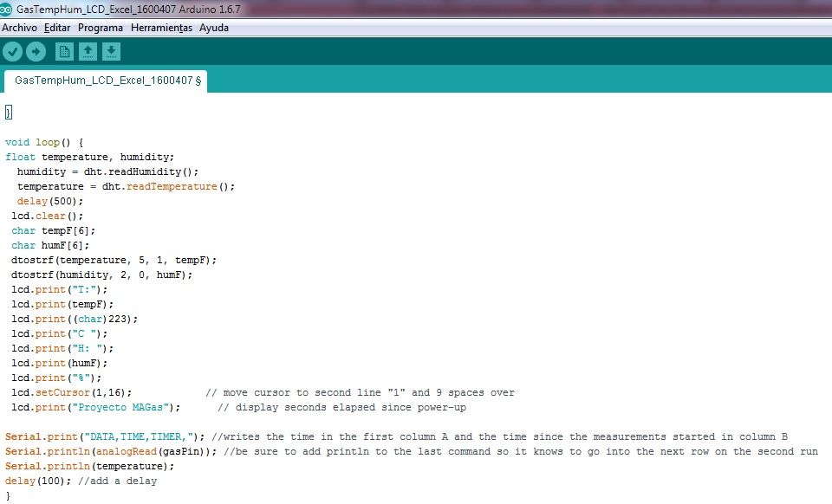Save the sketch with the toolbar save icon
The height and width of the screenshot is (504, 832).
pyautogui.click(x=110, y=51)
